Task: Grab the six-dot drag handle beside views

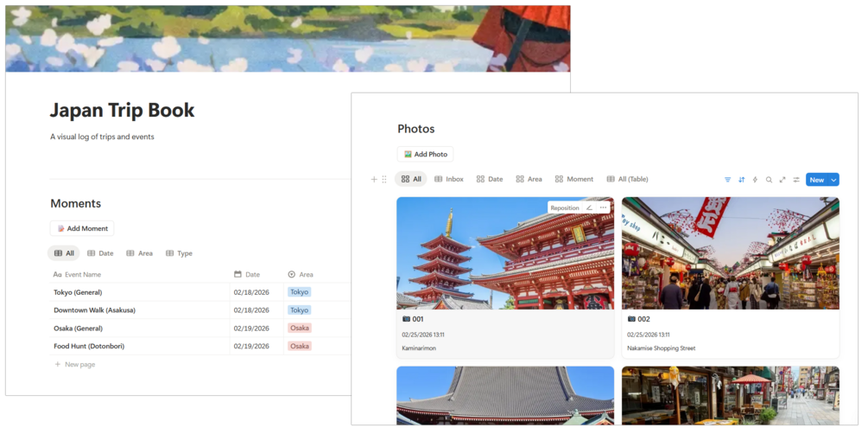Action: coord(384,179)
